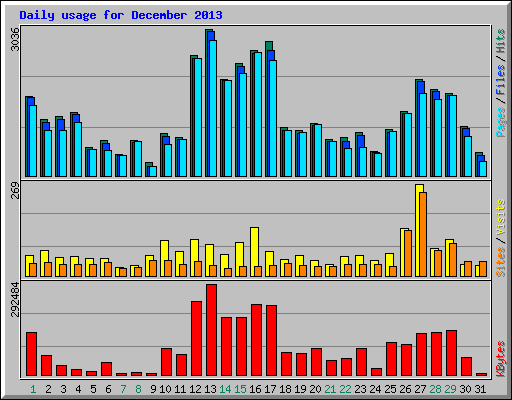Image resolution: width=512 pixels, height=400 pixels.
Task: Select day 10 on the date axis
Action: click(165, 389)
